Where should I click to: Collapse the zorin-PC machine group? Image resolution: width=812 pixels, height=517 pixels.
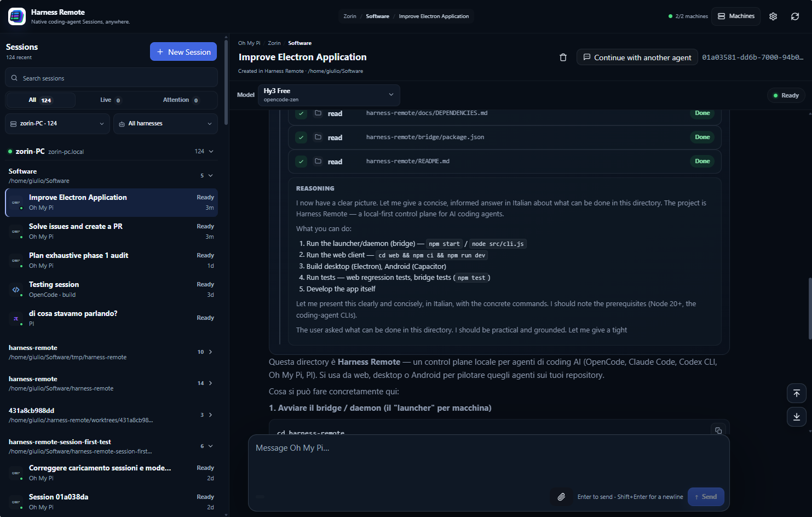pyautogui.click(x=211, y=151)
